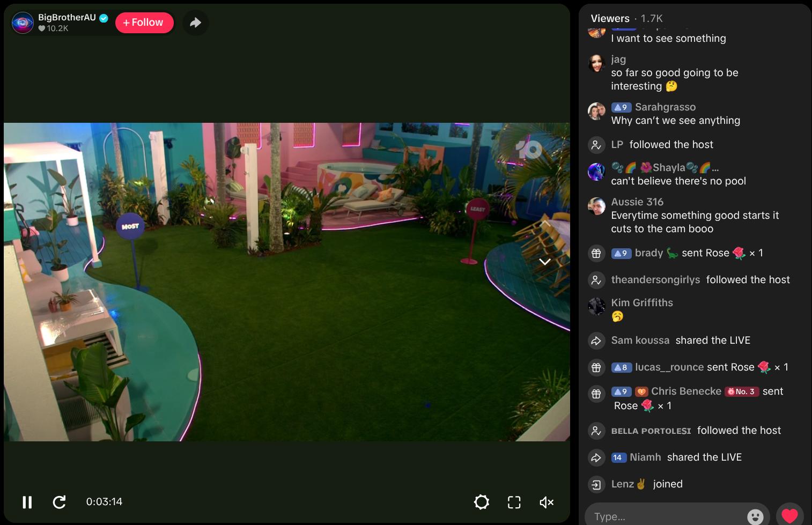Click Sarahgrasso's level 9 badge
Screen dimensions: 812x525
click(x=621, y=107)
